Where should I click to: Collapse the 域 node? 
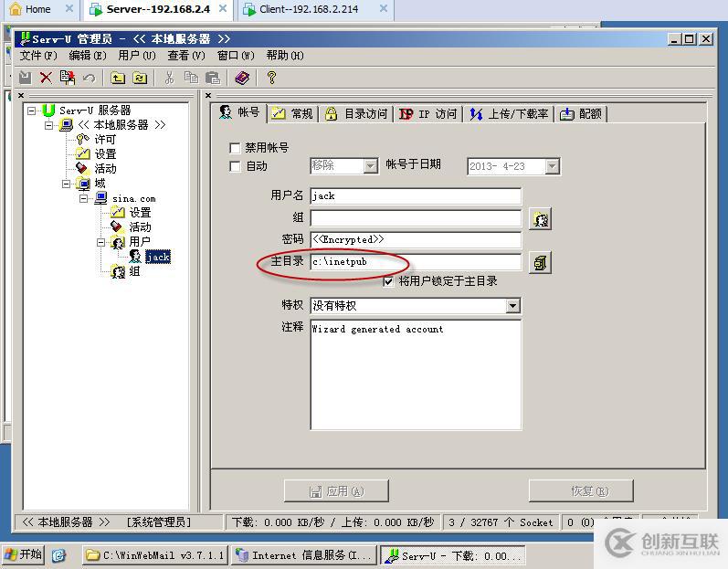66,184
